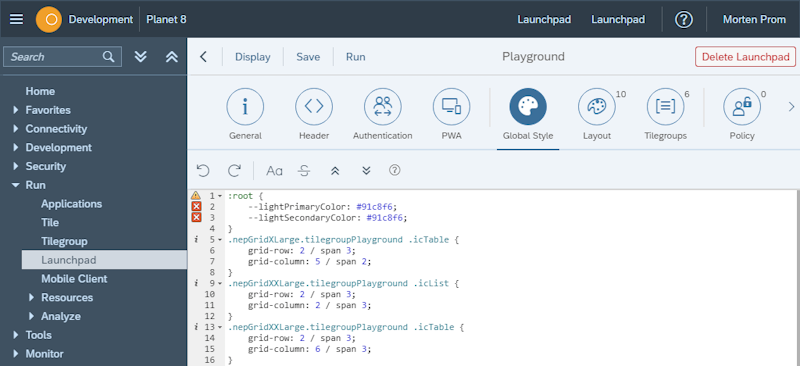Open the Header code icon

[x=314, y=107]
